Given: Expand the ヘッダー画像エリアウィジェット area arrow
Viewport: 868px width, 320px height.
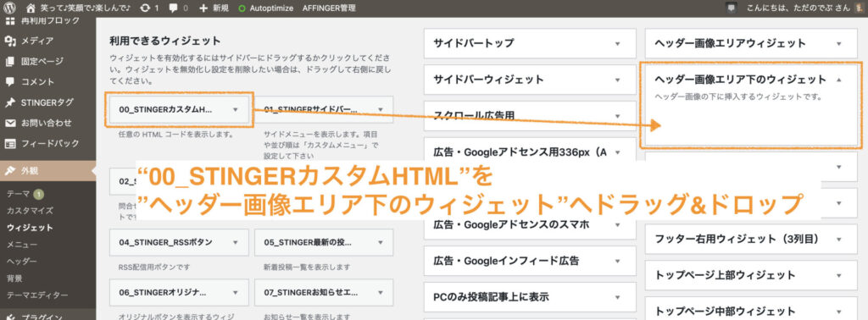Looking at the screenshot, I should tap(838, 43).
